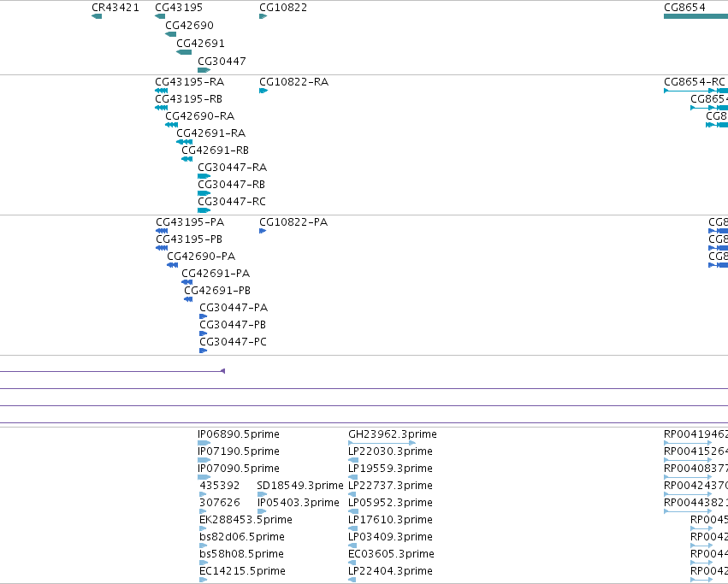This screenshot has width=728, height=584.
Task: Select EST LP22030.3prime
Action: (353, 460)
